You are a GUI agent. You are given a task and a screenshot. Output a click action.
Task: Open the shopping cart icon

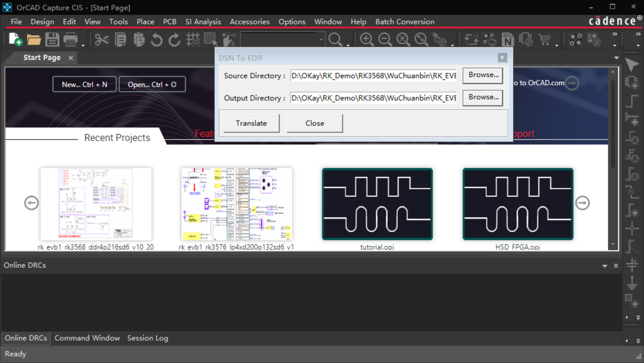coord(544,40)
